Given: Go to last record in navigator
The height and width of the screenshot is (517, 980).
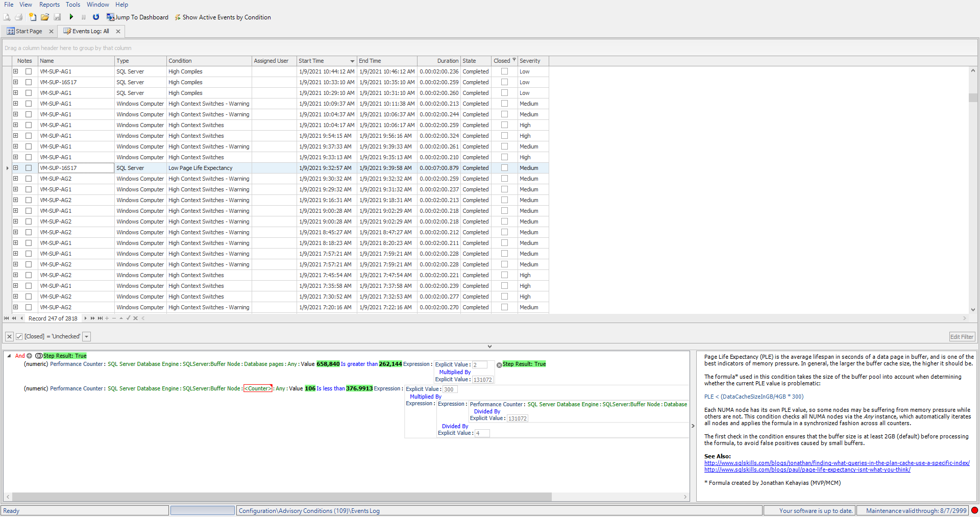Looking at the screenshot, I should coord(100,318).
